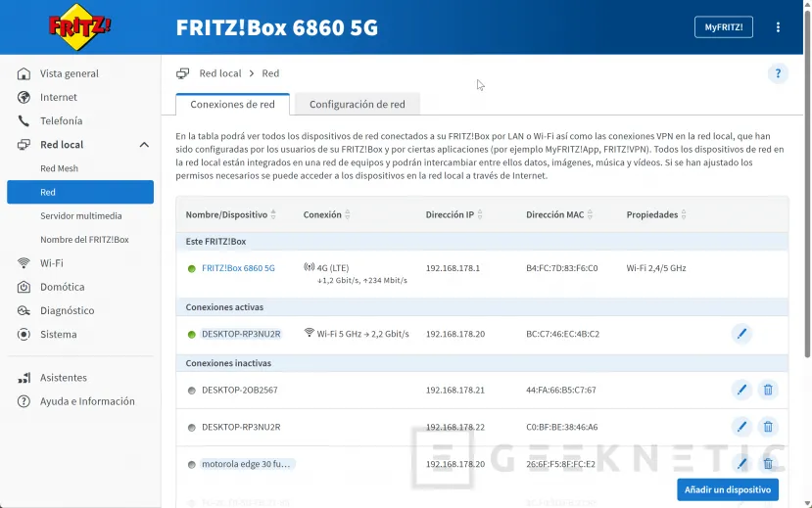Click the Sistema icon
The width and height of the screenshot is (812, 508).
24,335
